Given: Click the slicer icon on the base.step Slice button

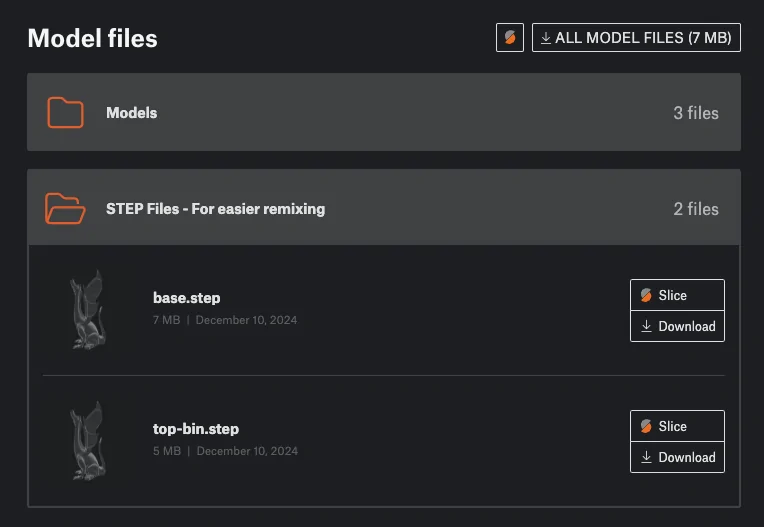Looking at the screenshot, I should coord(646,295).
